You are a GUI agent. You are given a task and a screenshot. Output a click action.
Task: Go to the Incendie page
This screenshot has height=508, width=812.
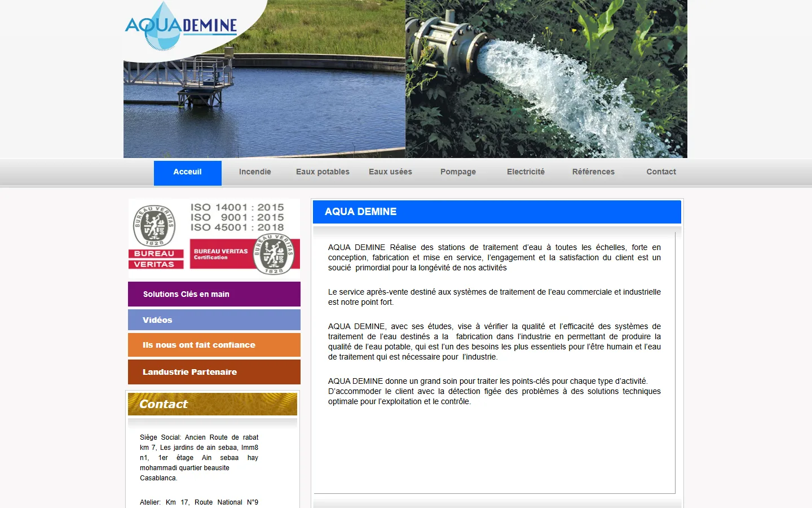coord(255,172)
